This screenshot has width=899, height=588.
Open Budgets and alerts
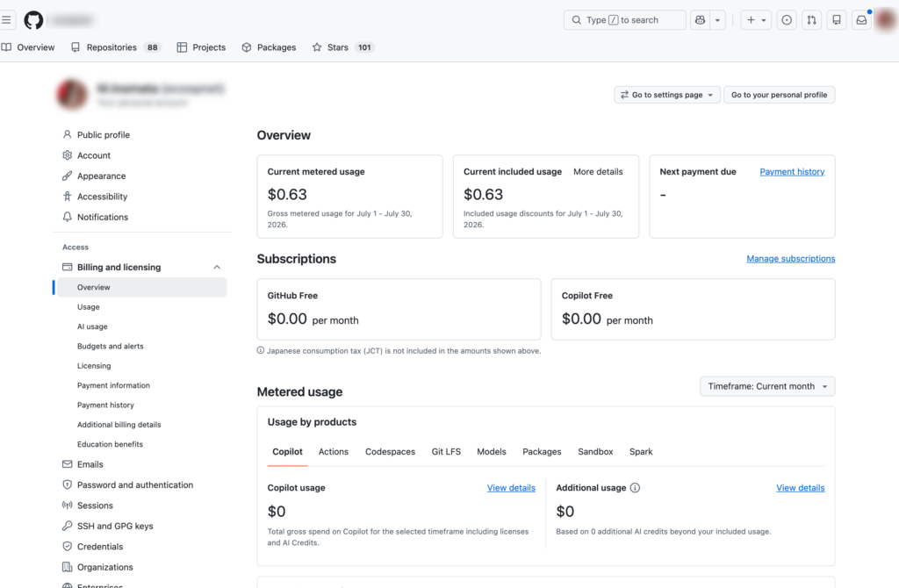click(x=110, y=346)
